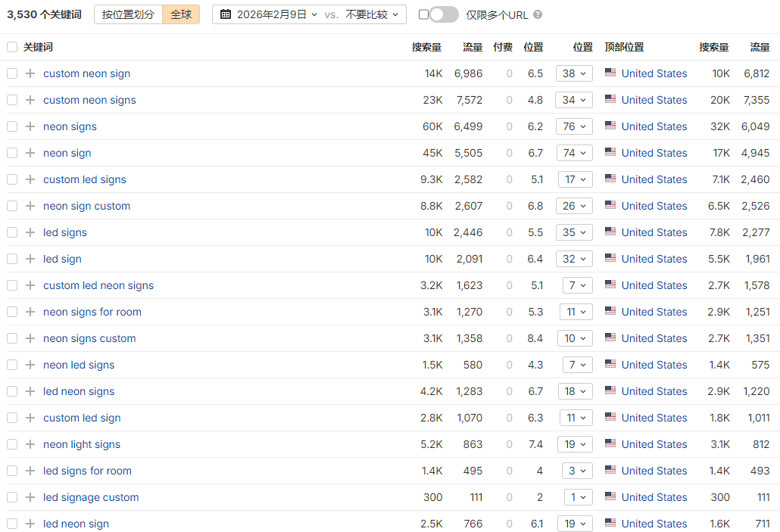Expand row plus icon for 'custom neon signs'
Screen dimensions: 780x532
point(30,100)
